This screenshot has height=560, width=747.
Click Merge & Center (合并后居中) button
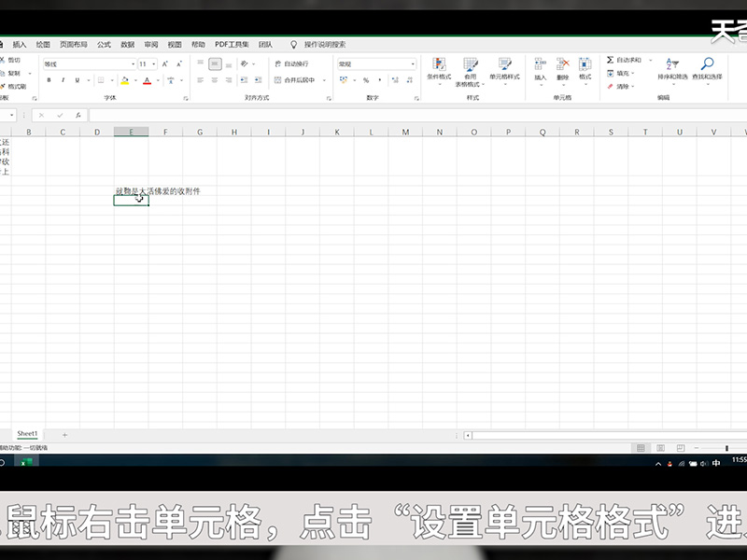point(294,80)
